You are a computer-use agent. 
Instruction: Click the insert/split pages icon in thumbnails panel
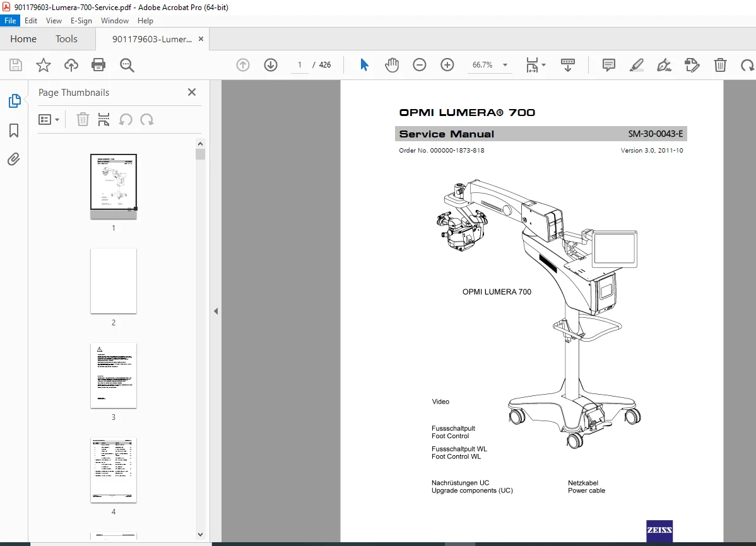click(x=103, y=119)
